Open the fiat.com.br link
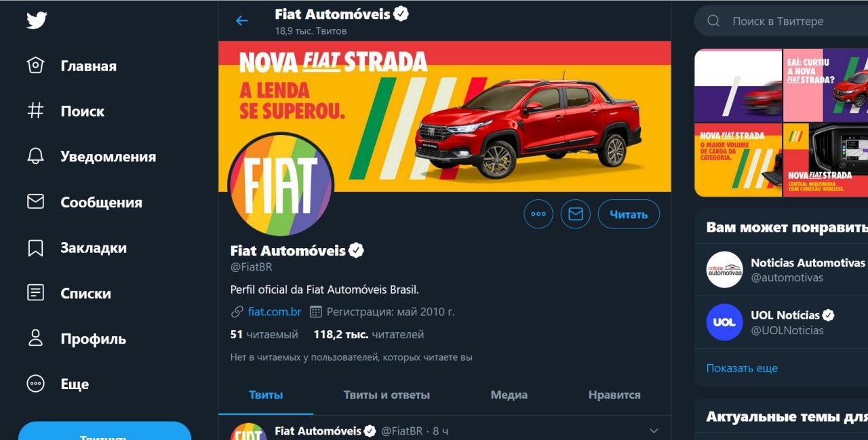 (x=275, y=312)
